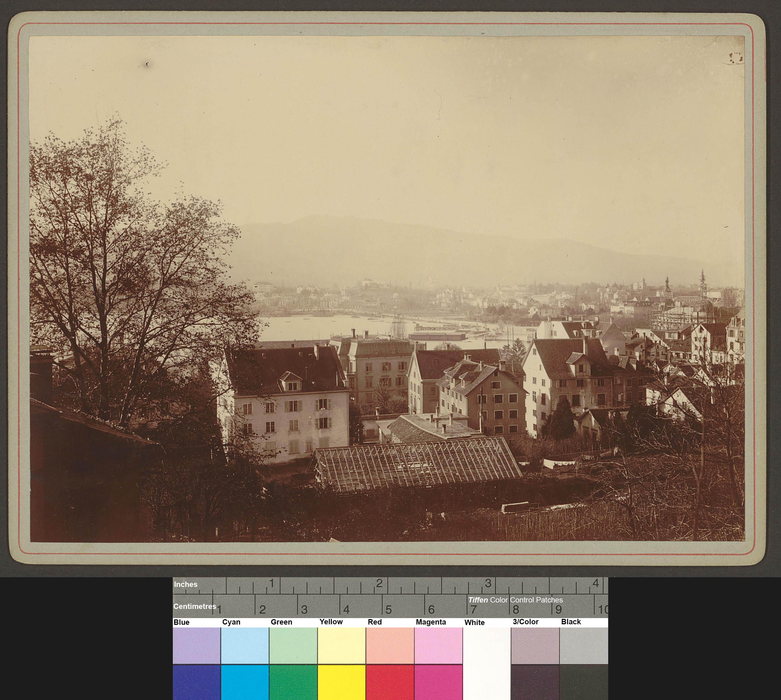The image size is (781, 700).
Task: Click the bright saturated yellow patch
Action: 342,682
